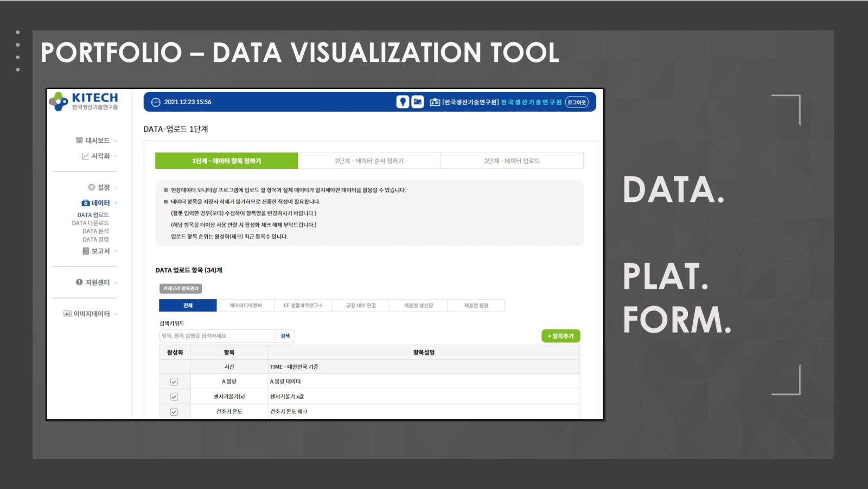Select the 공장 내부 환경 category tab
868x489 pixels.
pos(361,306)
